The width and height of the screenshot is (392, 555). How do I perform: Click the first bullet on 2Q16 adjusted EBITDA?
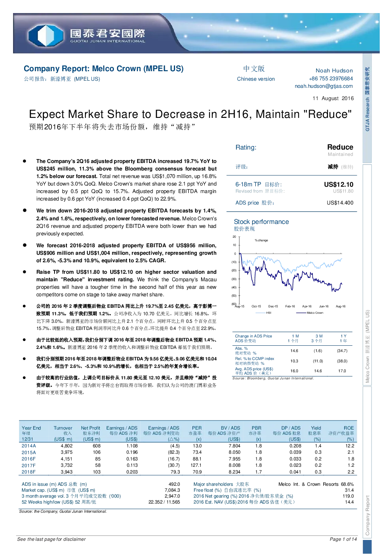[126, 180]
